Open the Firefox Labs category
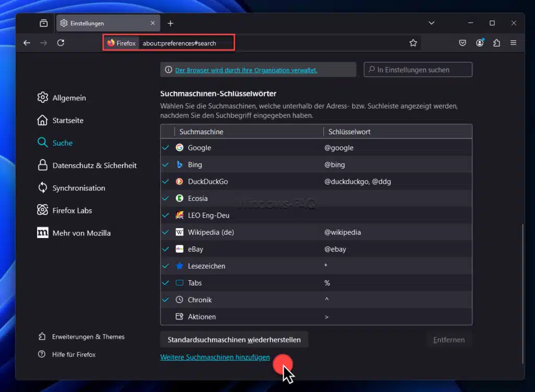Screen dimensions: 535x392 [x=64, y=210]
